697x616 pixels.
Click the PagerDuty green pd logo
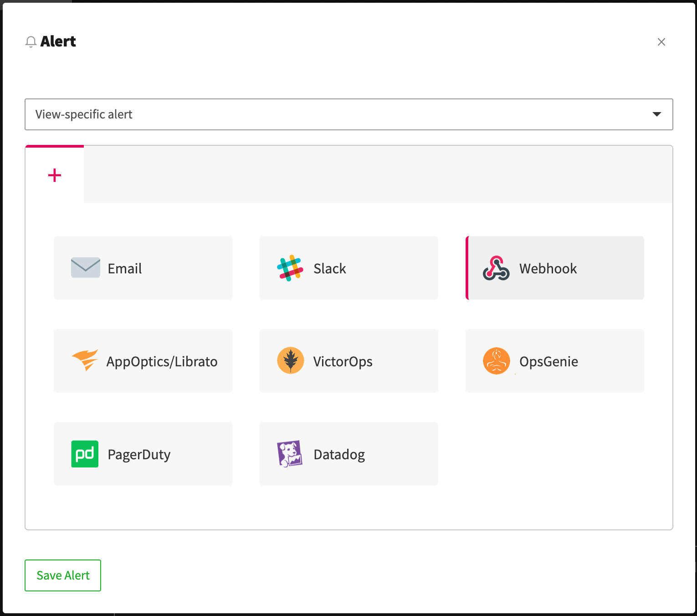(x=85, y=454)
